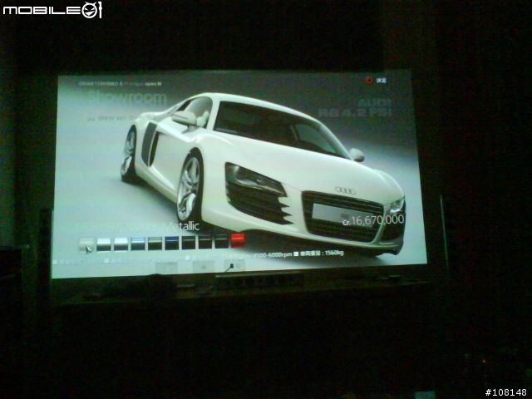The image size is (532, 399).
Task: Select the fifth grey paint swatch
Action: (x=155, y=244)
